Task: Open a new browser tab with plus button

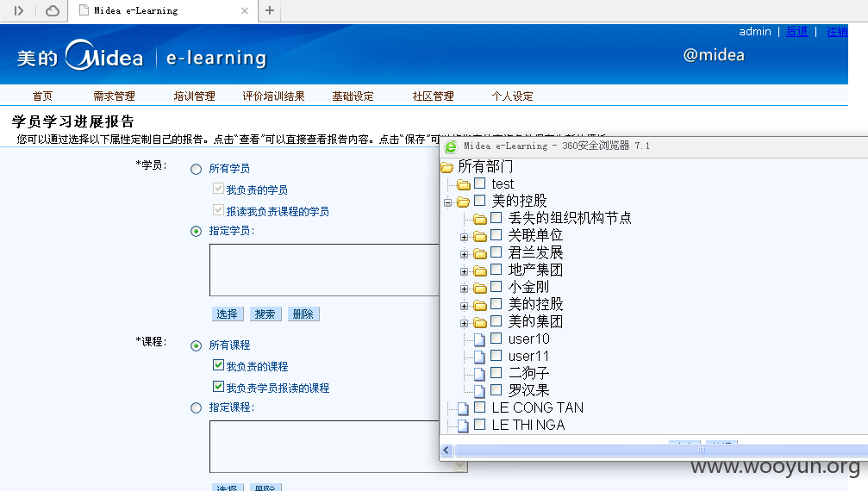Action: click(x=270, y=10)
